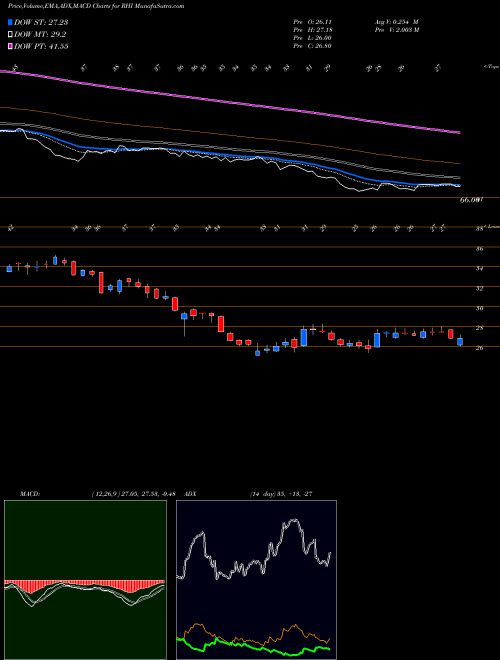Click the 66.00 level label
Viewport: 500px width, 660px height.
[x=471, y=201]
